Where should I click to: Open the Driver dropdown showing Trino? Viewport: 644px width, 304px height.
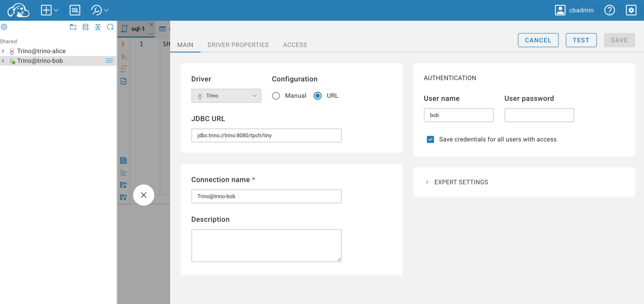[226, 96]
